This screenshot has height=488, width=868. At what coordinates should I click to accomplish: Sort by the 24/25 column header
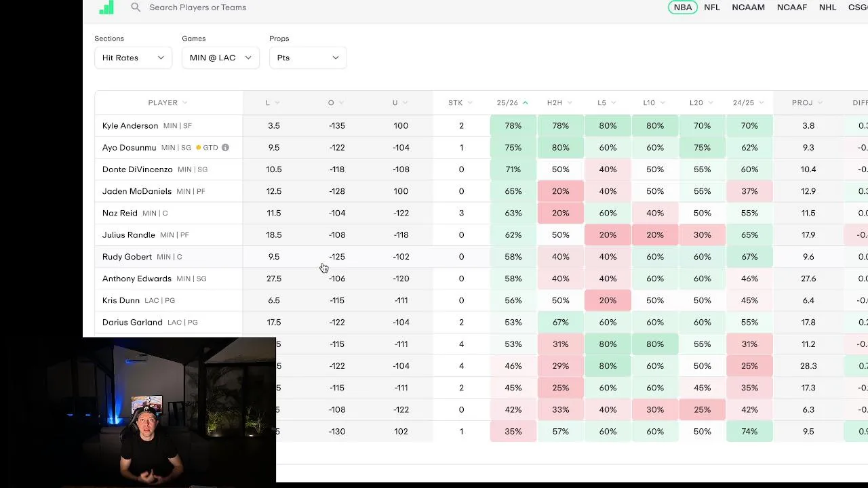pos(748,103)
